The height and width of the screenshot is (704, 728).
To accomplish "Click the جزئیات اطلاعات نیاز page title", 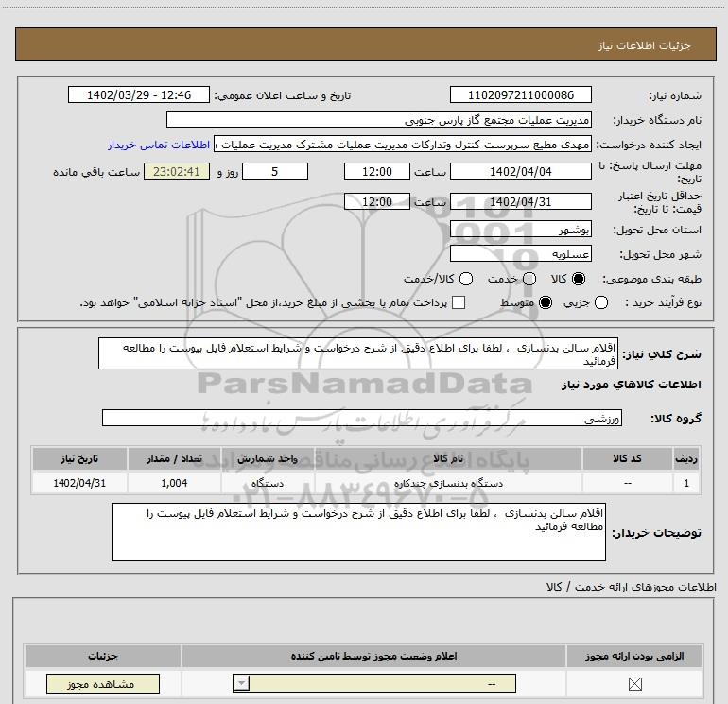I will (x=644, y=45).
